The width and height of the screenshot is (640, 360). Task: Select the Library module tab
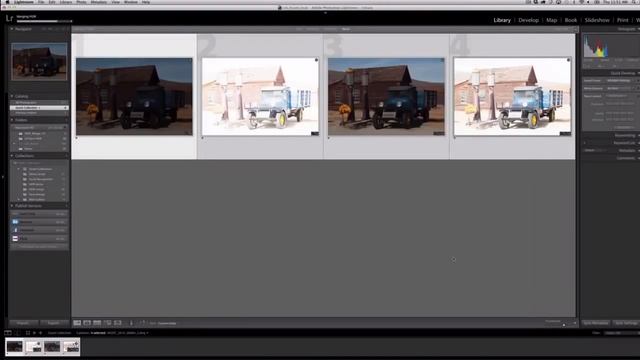coord(502,20)
